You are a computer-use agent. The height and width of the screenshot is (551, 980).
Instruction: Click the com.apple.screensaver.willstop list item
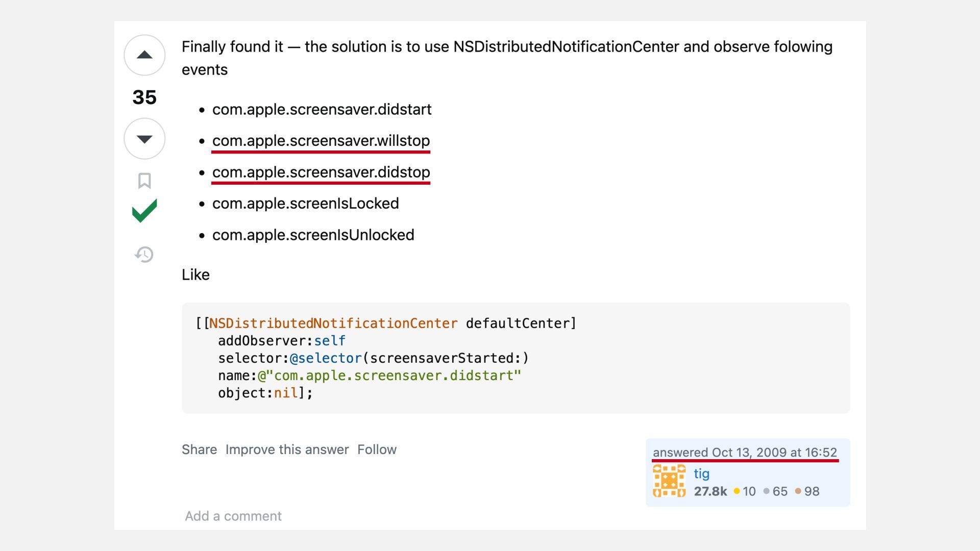(321, 141)
